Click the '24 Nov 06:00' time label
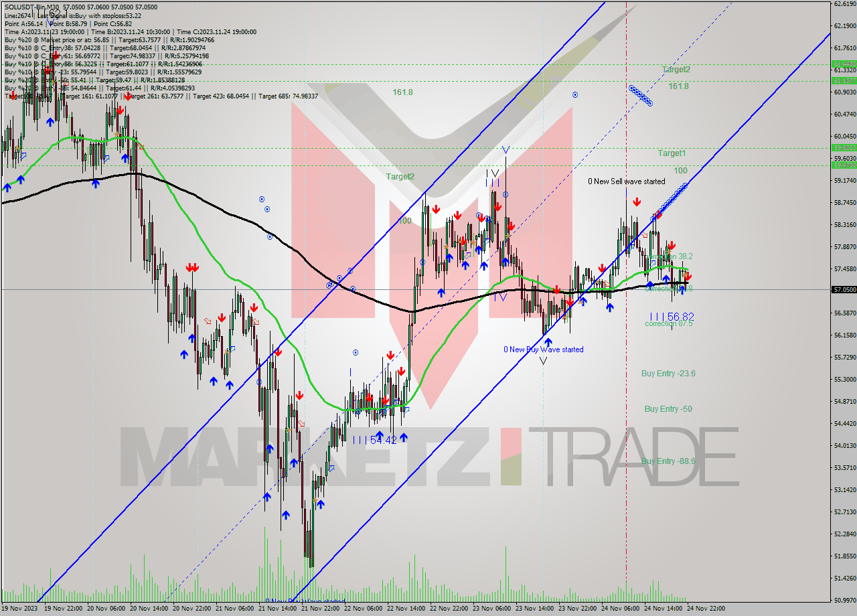 pos(621,609)
